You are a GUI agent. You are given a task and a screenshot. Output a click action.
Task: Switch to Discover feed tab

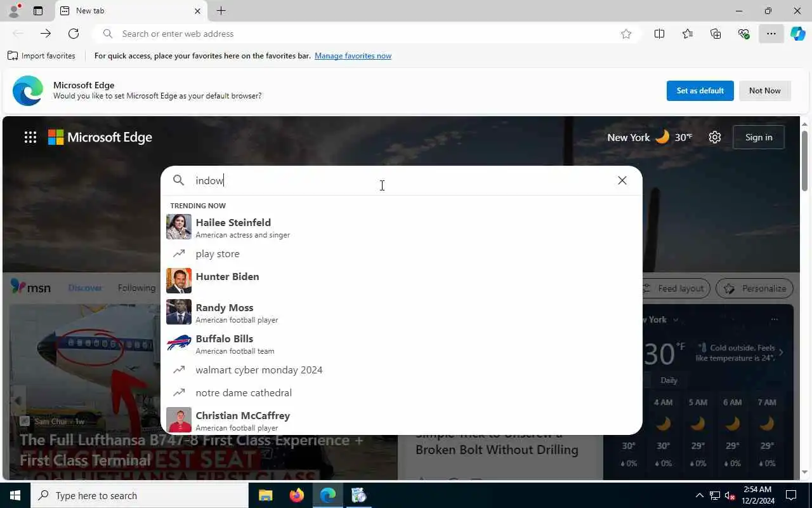point(85,288)
